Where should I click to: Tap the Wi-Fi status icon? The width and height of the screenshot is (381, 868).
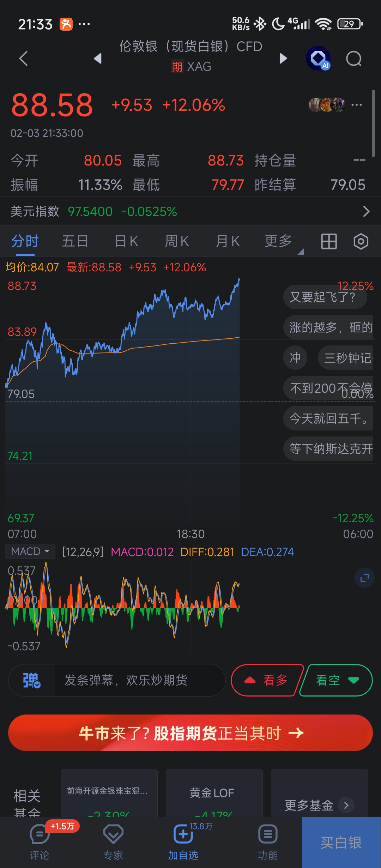click(x=323, y=24)
